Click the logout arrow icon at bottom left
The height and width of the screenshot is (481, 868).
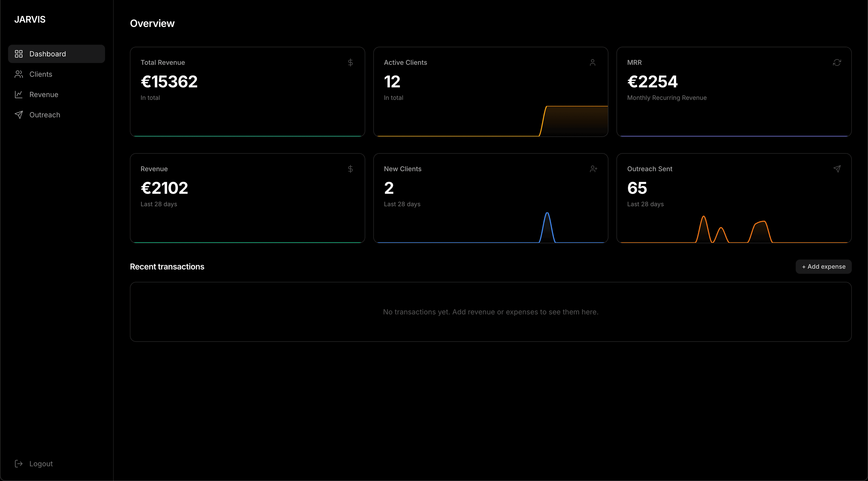pos(19,463)
